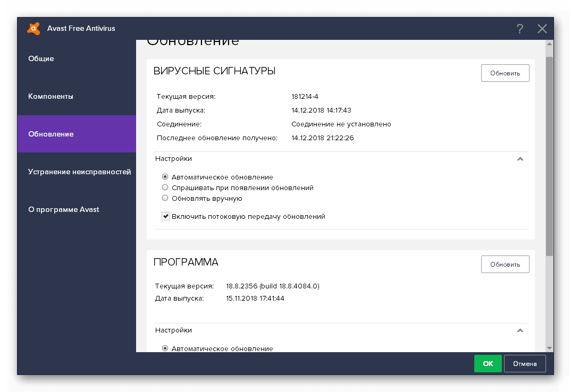This screenshot has height=392, width=571.
Task: Select Автоматическое обновление for virus signatures
Action: 165,177
